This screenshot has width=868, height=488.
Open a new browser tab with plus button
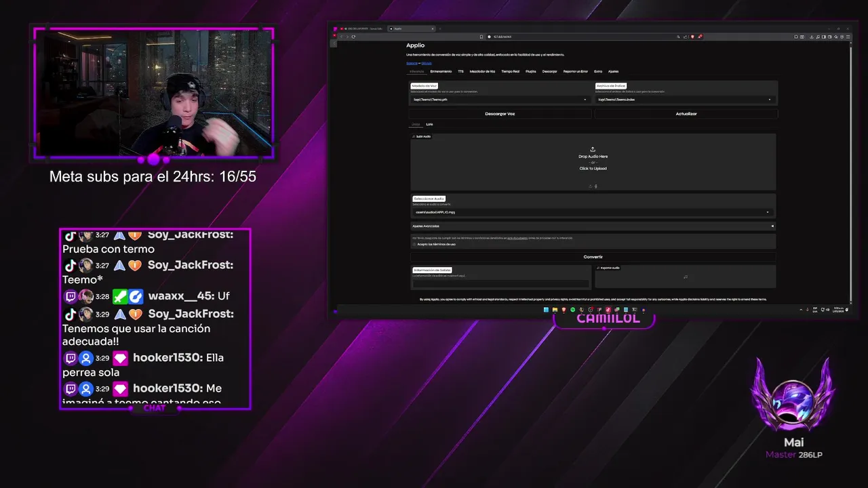(x=440, y=28)
